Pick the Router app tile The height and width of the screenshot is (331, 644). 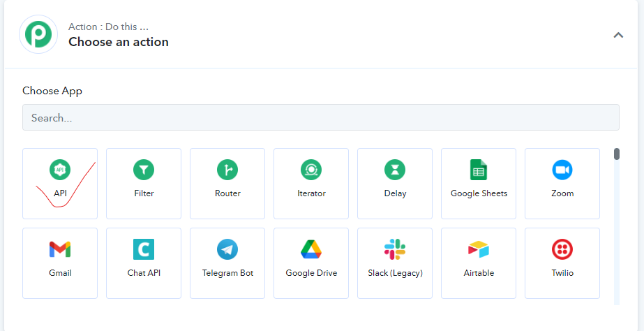click(x=227, y=184)
